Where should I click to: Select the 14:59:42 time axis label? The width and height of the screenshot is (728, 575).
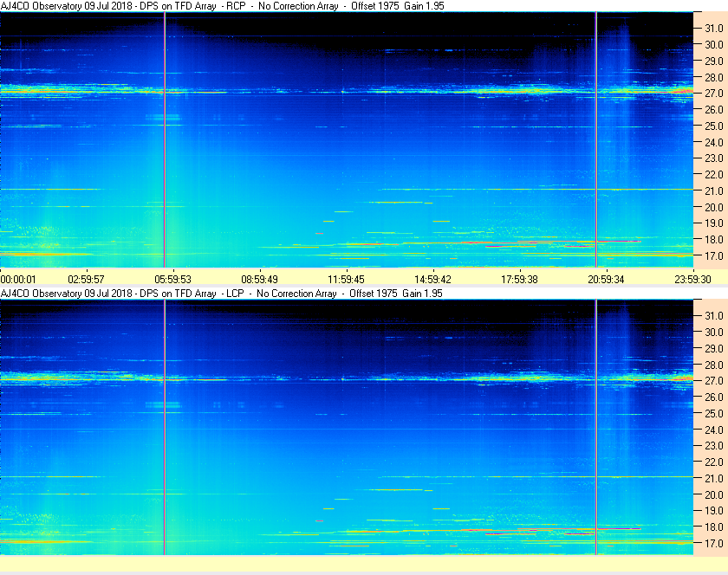pos(432,280)
